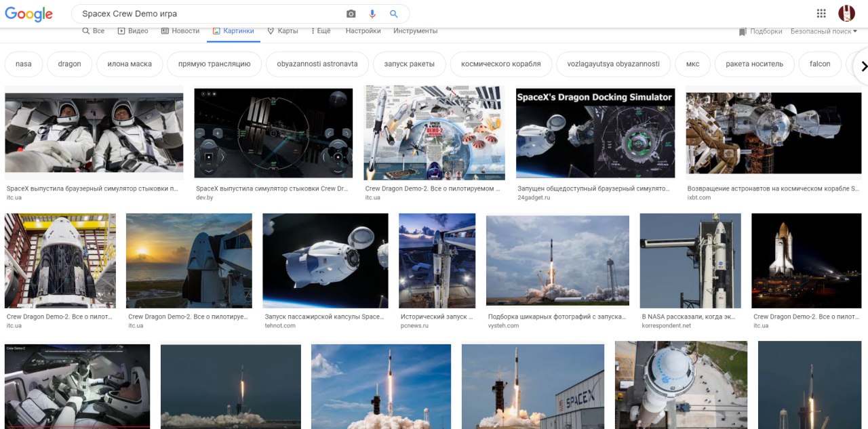868x429 pixels.
Task: Open astronauts in white suits image
Action: point(94,134)
